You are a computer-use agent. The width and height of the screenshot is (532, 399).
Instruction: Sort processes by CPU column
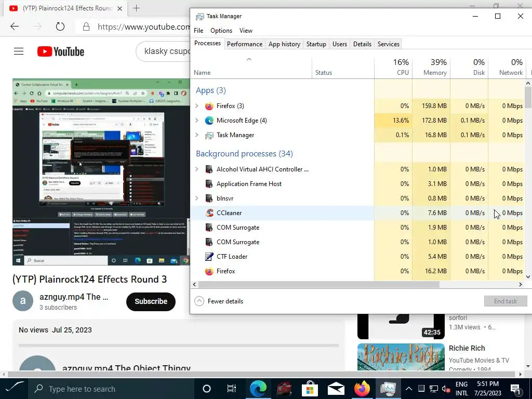(x=394, y=67)
